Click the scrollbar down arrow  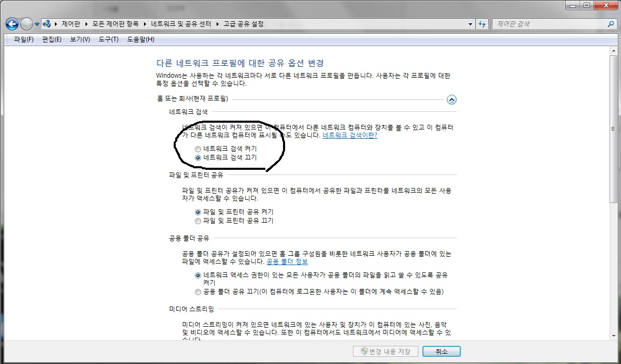coord(613,336)
